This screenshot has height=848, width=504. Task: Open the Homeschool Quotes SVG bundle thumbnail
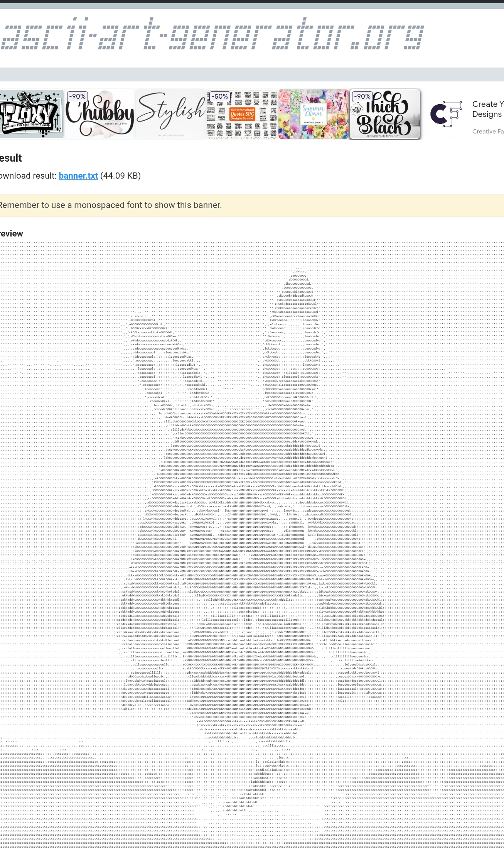pyautogui.click(x=242, y=114)
